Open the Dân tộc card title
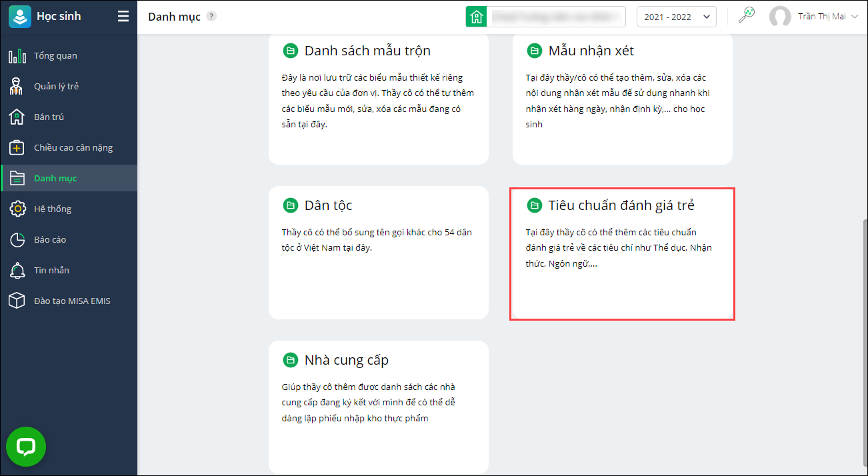Image resolution: width=868 pixels, height=476 pixels. (328, 205)
